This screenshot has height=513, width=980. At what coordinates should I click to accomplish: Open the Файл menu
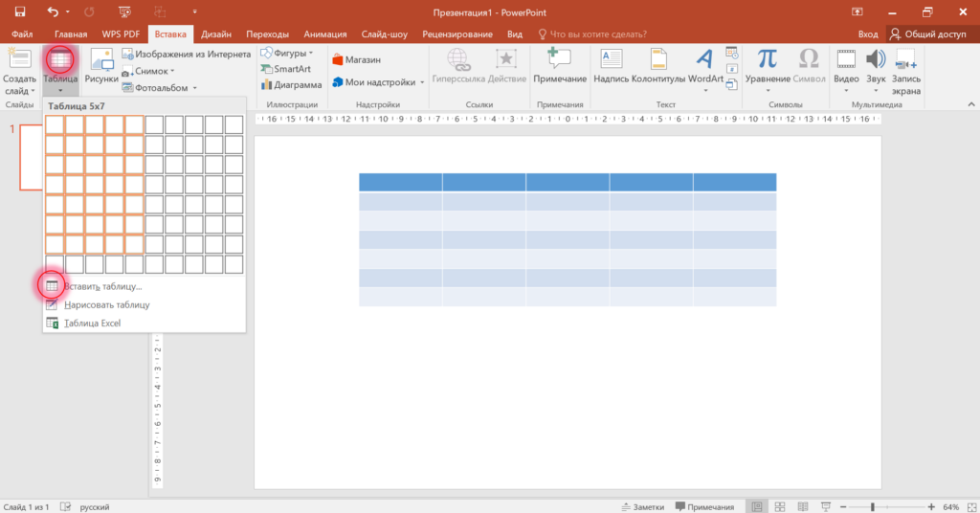pyautogui.click(x=22, y=34)
